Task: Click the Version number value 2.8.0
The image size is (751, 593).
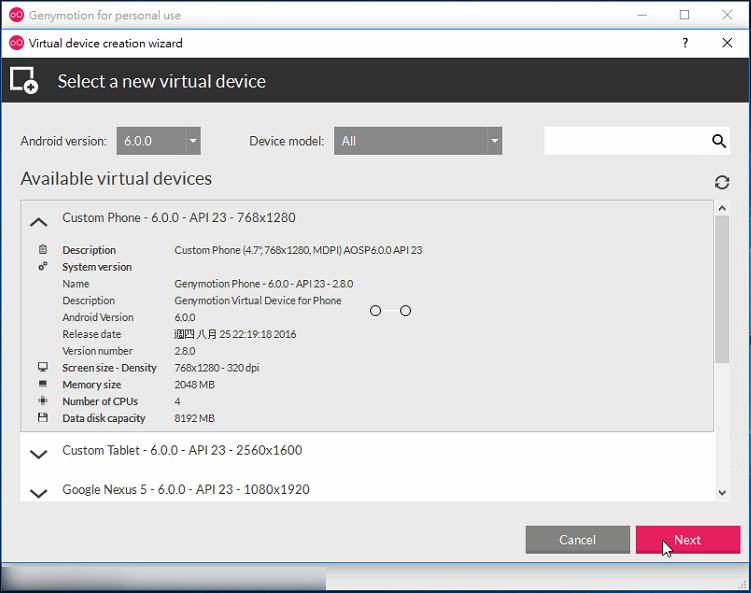Action: click(x=185, y=351)
